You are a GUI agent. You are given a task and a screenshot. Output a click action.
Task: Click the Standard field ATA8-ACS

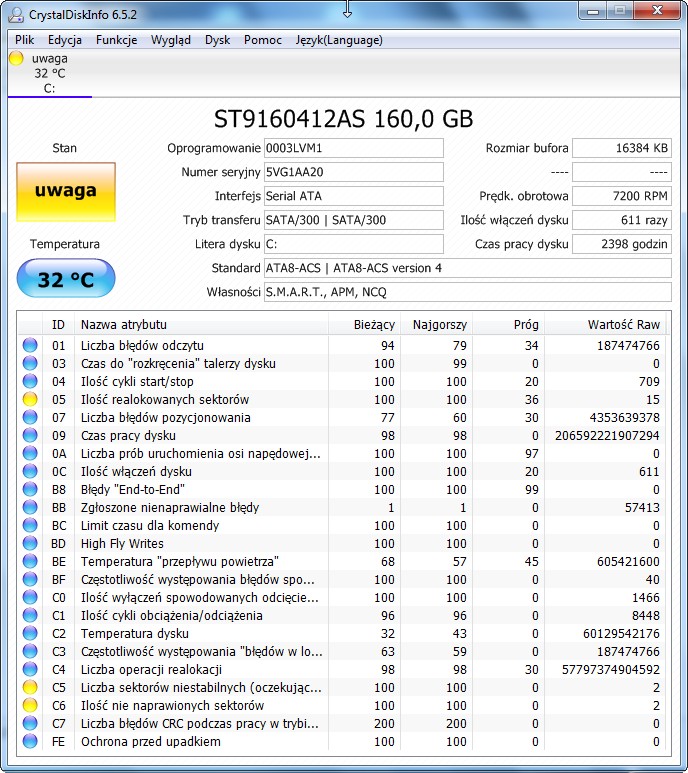click(x=468, y=268)
